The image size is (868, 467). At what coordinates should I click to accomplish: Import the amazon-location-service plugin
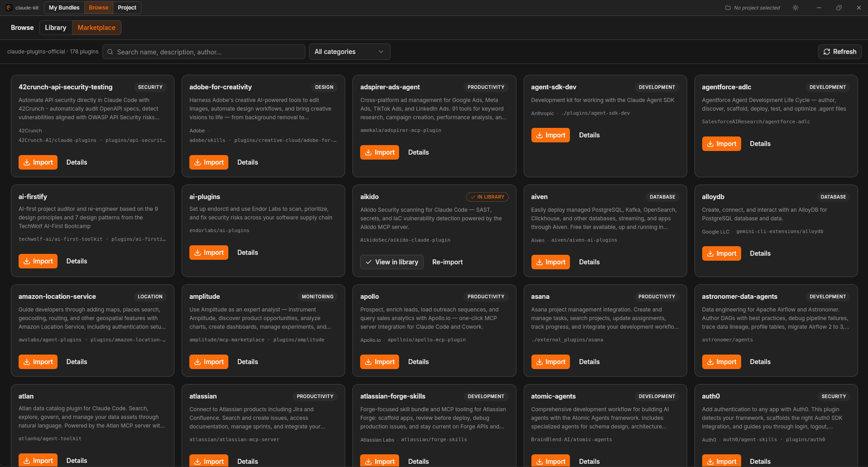38,362
